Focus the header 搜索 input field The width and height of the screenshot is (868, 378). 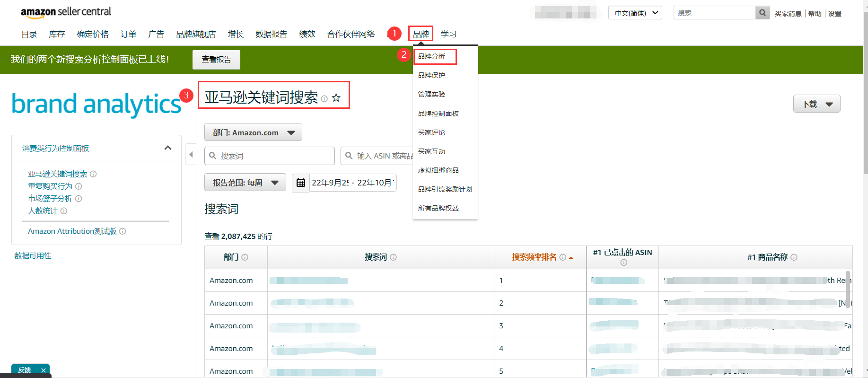(x=714, y=13)
